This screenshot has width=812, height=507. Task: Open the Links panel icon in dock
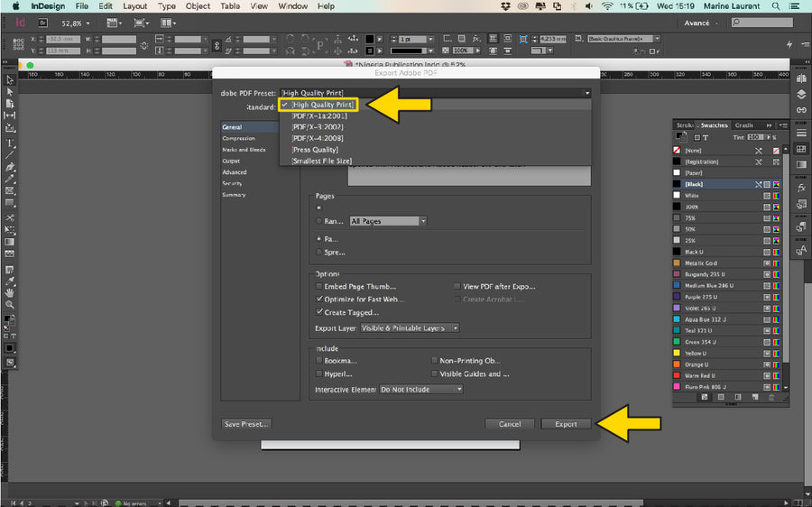[801, 110]
